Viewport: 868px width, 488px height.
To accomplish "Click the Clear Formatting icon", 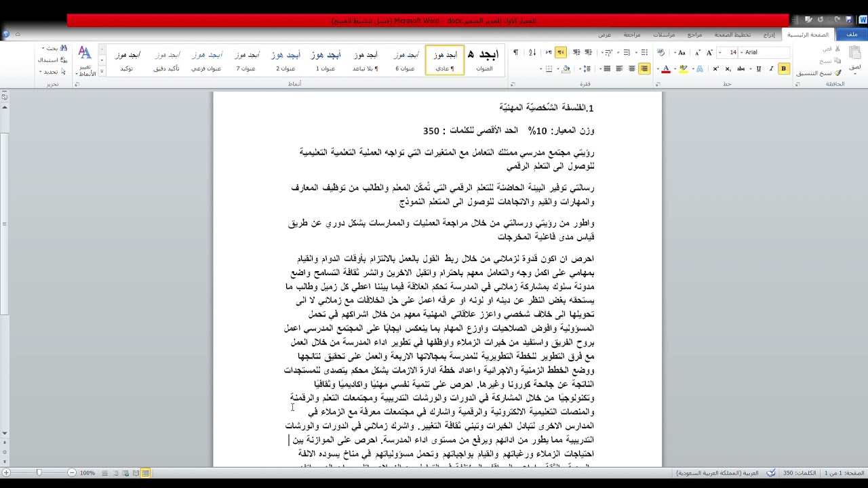I will (x=660, y=52).
